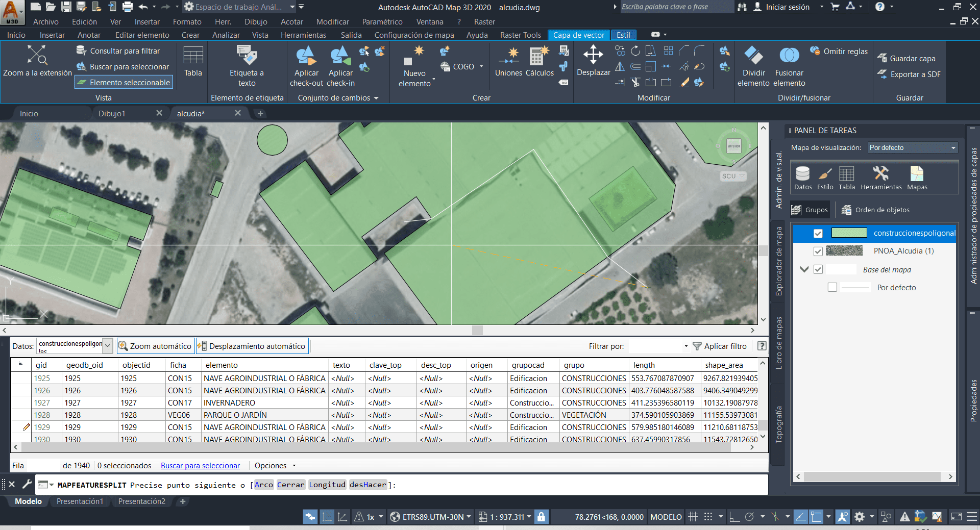Open the Mapa de visualización dropdown
This screenshot has width=980, height=530.
click(953, 147)
